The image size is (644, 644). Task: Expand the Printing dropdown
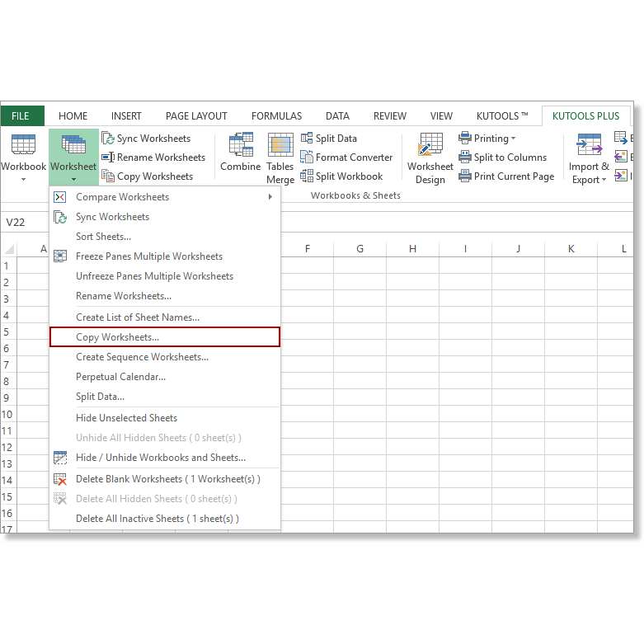tap(494, 139)
